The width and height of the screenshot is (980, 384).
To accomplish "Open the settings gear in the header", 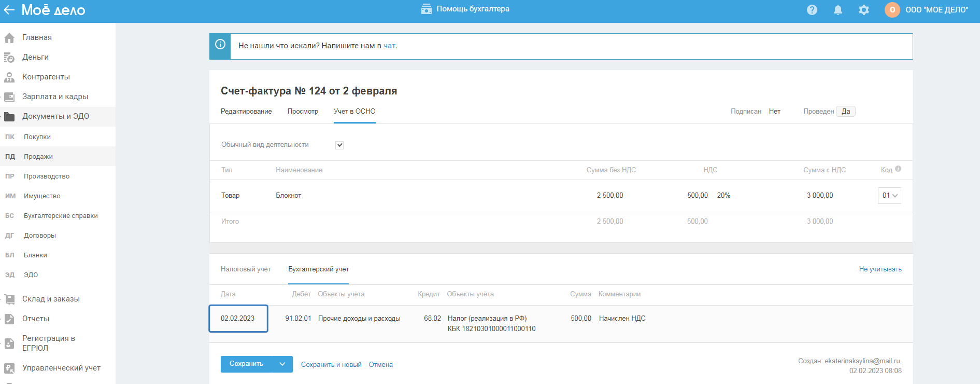I will tap(864, 10).
